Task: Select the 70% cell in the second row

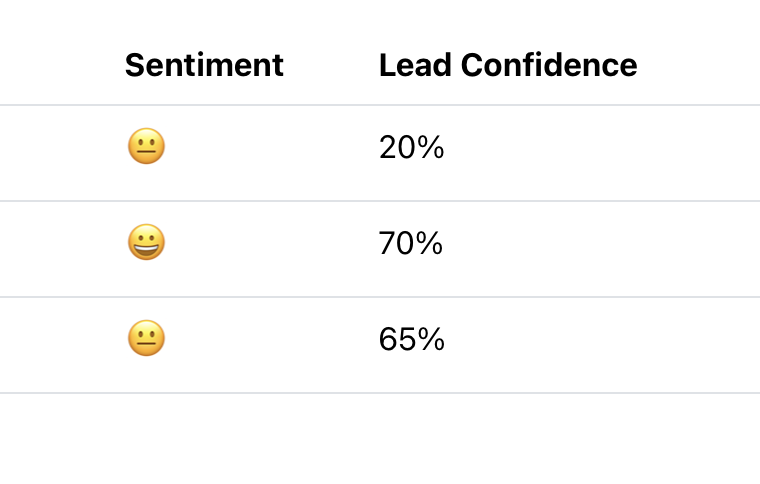Action: click(x=411, y=243)
